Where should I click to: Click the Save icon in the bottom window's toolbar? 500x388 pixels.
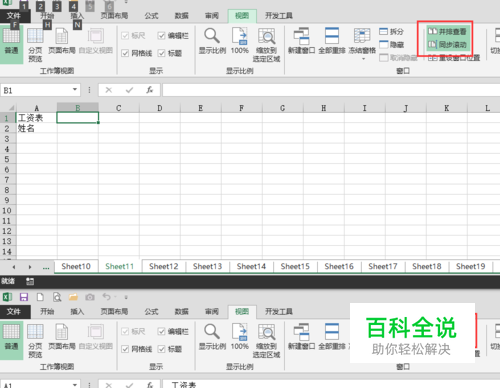pyautogui.click(x=24, y=297)
